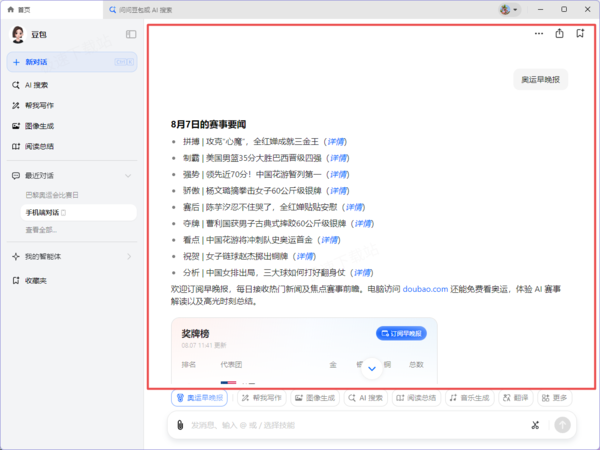Open the three-dot more options menu
Image resolution: width=600 pixels, height=450 pixels.
pyautogui.click(x=539, y=34)
